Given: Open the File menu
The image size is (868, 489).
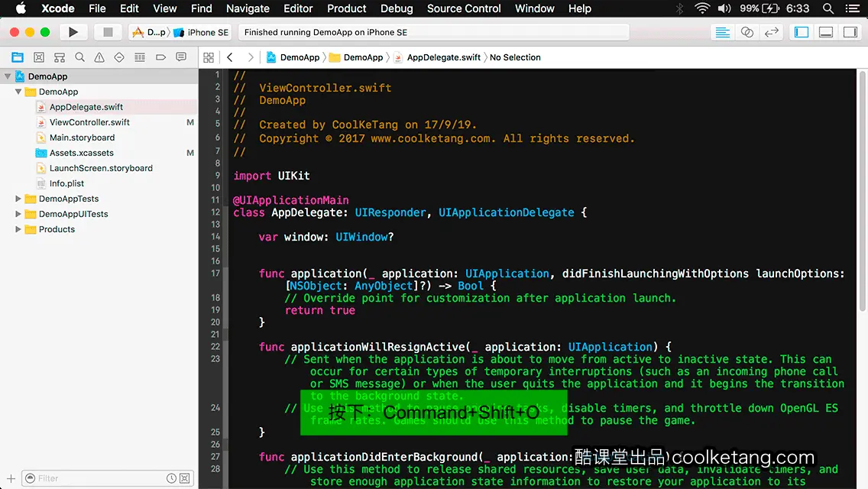Looking at the screenshot, I should [x=97, y=8].
